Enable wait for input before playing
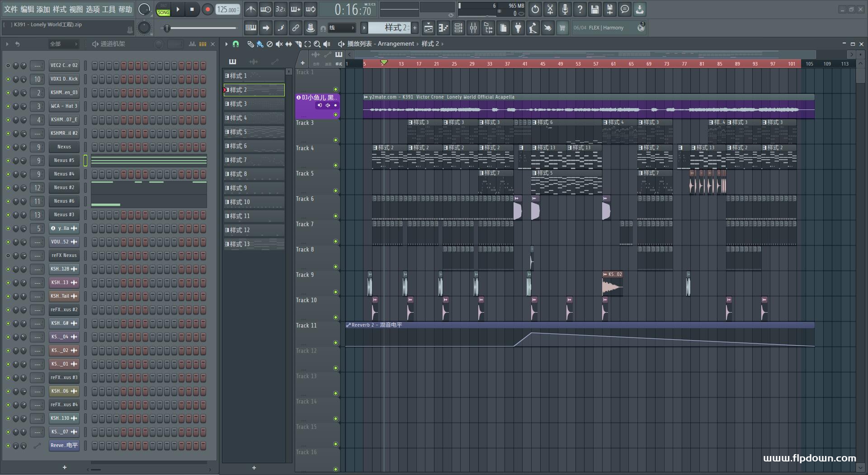This screenshot has width=868, height=475. (266, 9)
